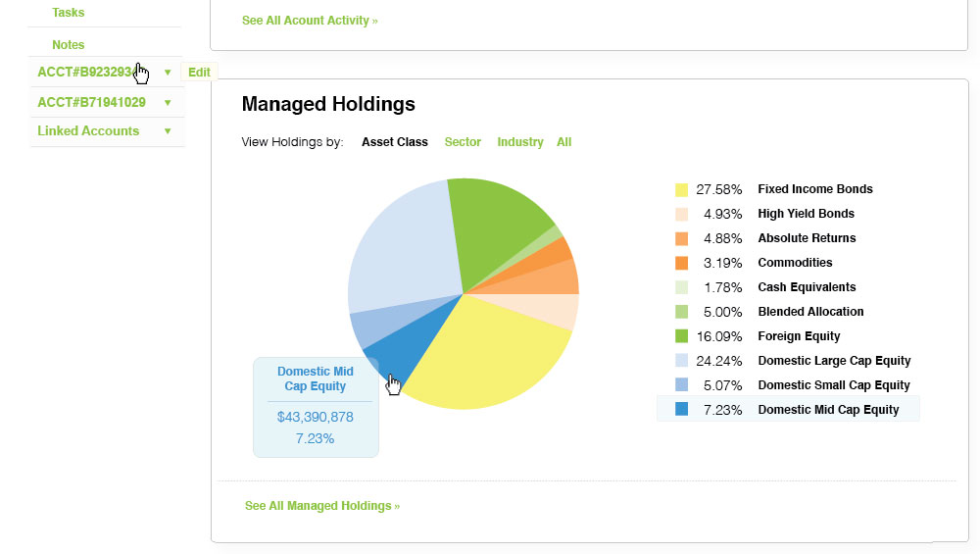980x554 pixels.
Task: View holdings by Sector
Action: (x=463, y=142)
